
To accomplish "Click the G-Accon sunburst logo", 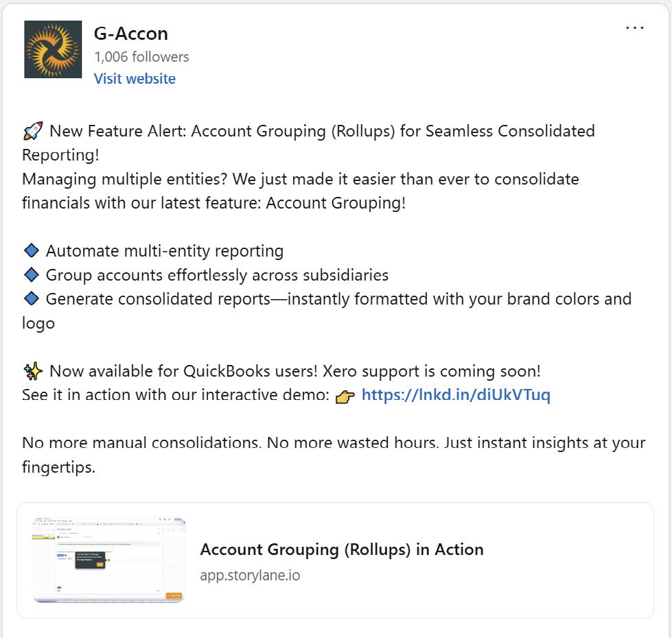I will click(53, 49).
